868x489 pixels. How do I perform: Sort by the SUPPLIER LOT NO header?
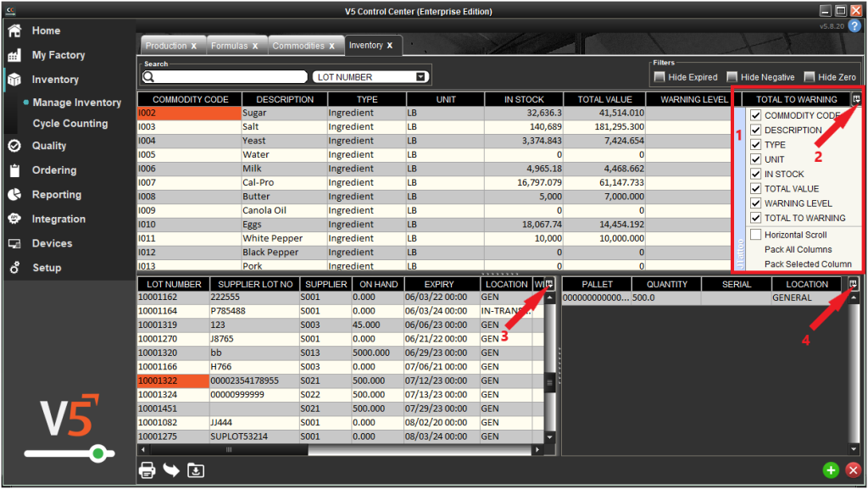coord(255,284)
